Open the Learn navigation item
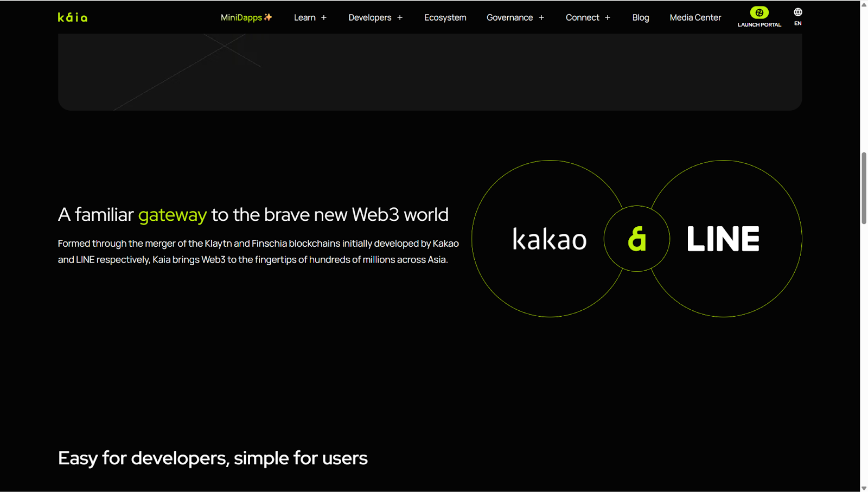The height and width of the screenshot is (492, 868). coord(305,17)
